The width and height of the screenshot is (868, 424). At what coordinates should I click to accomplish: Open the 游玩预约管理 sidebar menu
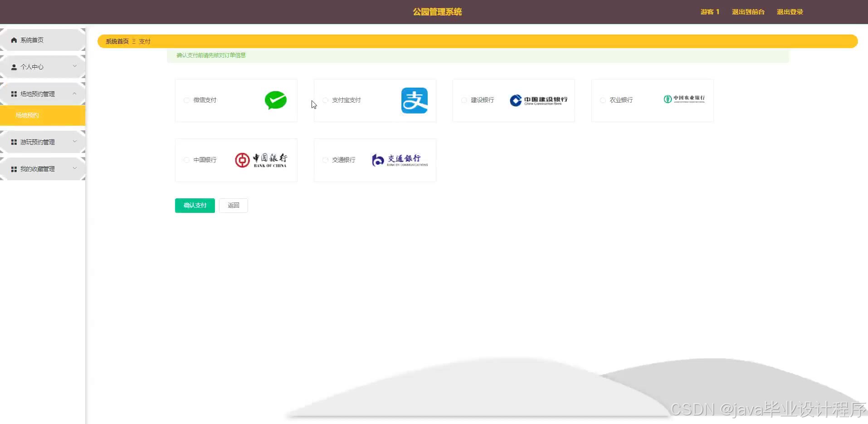click(x=43, y=142)
